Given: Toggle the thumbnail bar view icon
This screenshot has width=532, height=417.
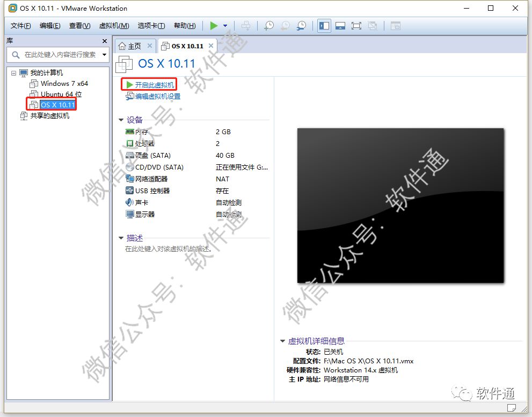Looking at the screenshot, I should 340,26.
